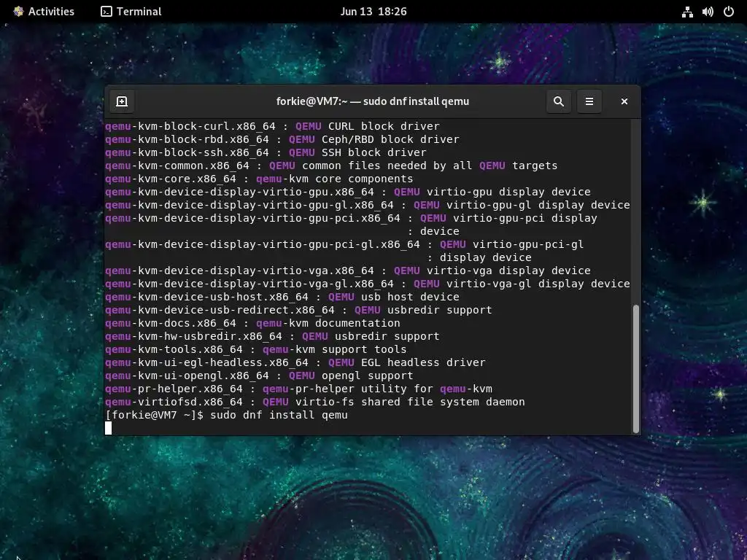Click the terminal scrollbar thumb
The image size is (747, 560).
(x=635, y=368)
